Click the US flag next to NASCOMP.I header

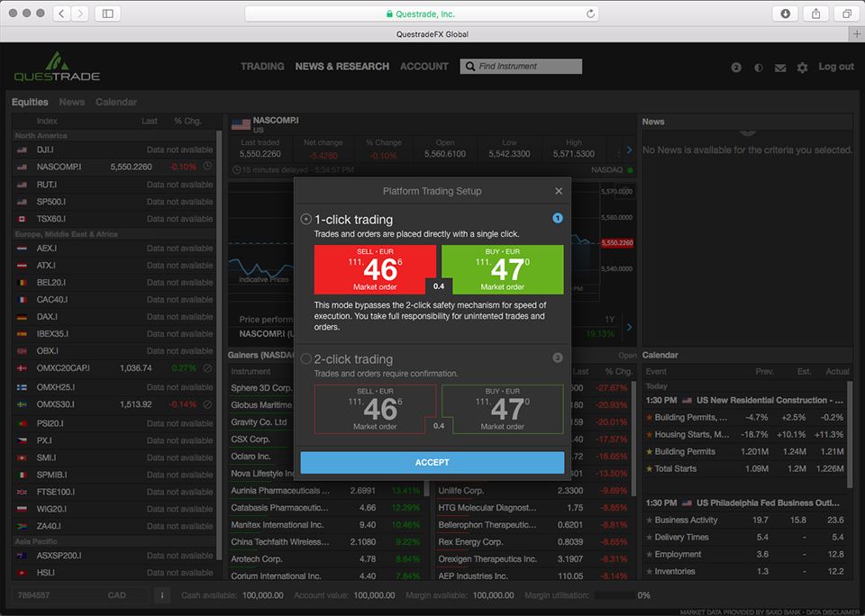(241, 124)
